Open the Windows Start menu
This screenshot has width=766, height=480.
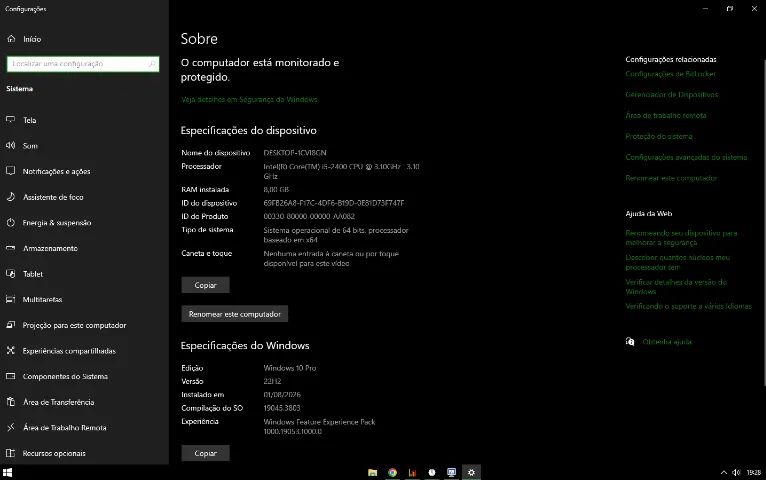click(7, 473)
